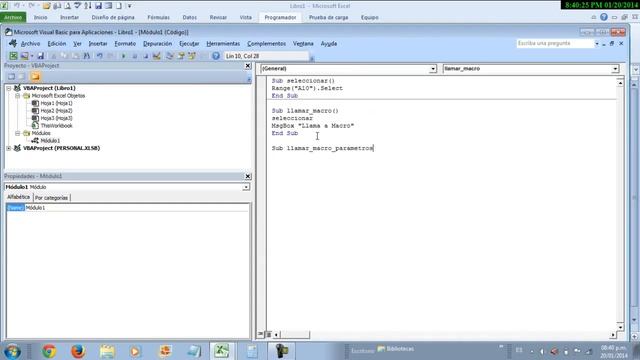Screen dimensions: 640x360
Task: Open the Programador ribbon tab in Excel
Action: click(x=280, y=18)
